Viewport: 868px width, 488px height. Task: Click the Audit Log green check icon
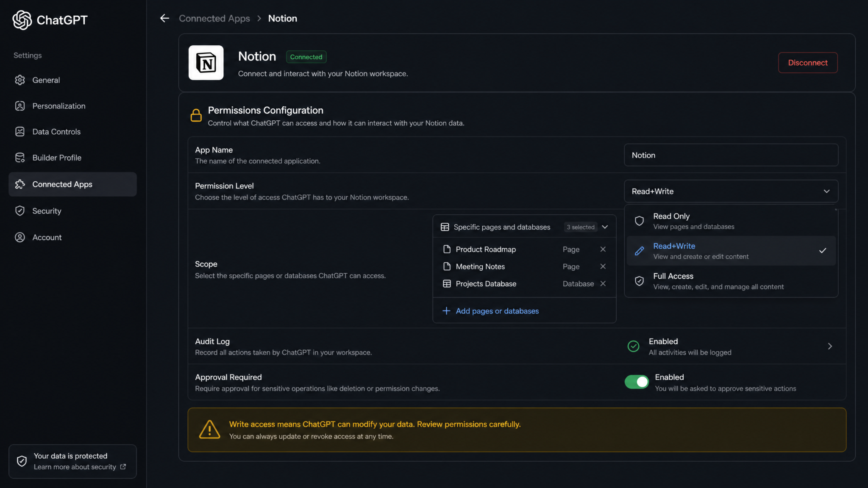tap(633, 346)
